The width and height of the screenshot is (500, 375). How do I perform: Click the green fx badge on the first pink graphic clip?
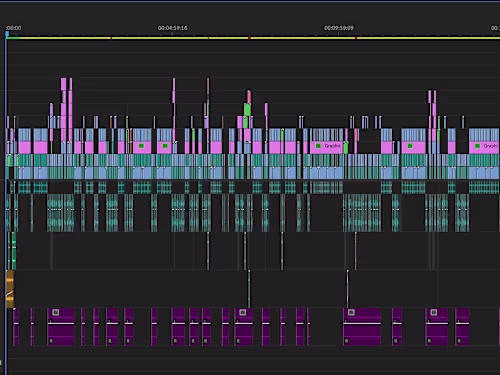point(141,146)
